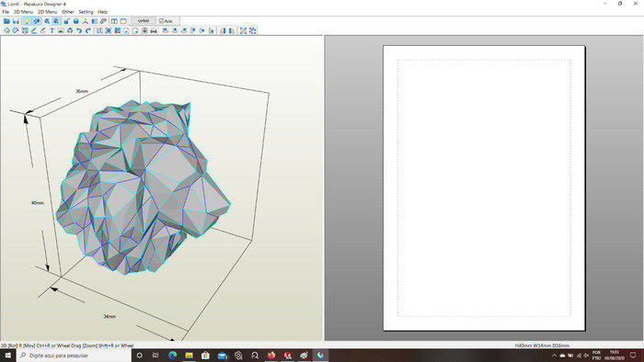
Task: Open the Mail app from the taskbar
Action: (223, 356)
